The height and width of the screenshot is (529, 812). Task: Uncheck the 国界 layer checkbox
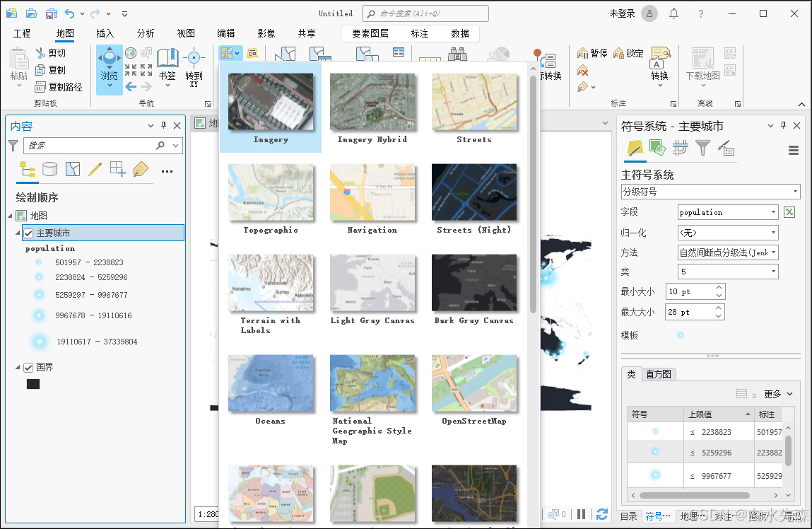tap(28, 367)
